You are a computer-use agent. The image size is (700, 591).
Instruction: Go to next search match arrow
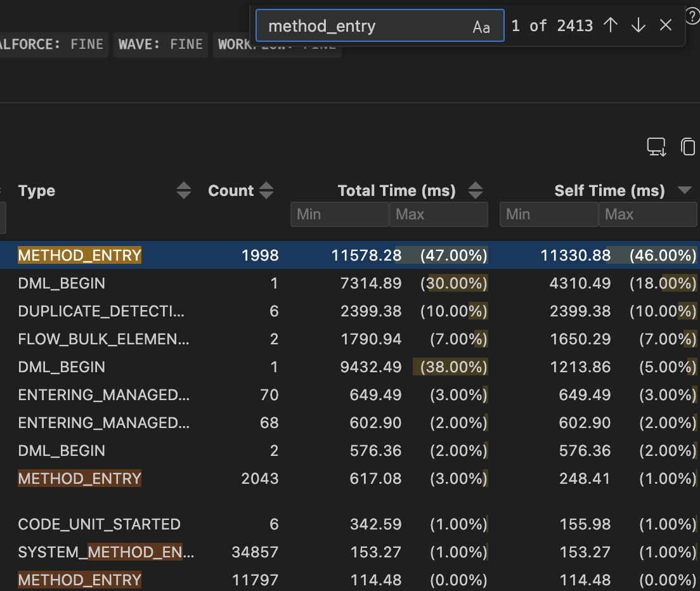(638, 25)
